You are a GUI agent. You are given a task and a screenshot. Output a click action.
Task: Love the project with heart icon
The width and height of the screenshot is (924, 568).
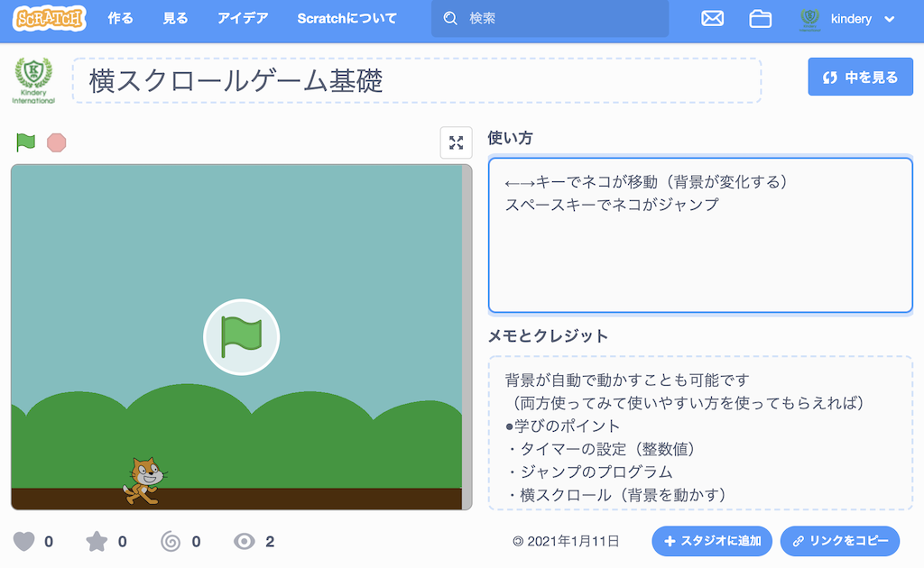[x=24, y=541]
